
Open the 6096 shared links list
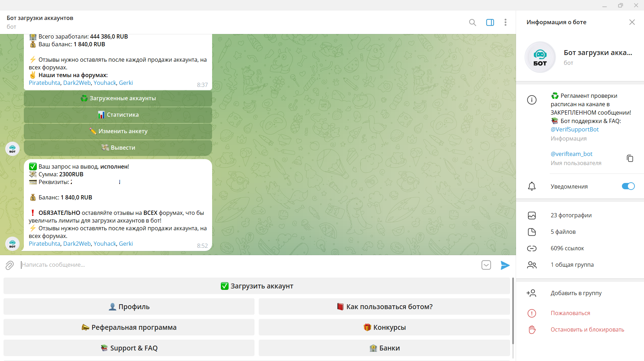click(x=567, y=248)
